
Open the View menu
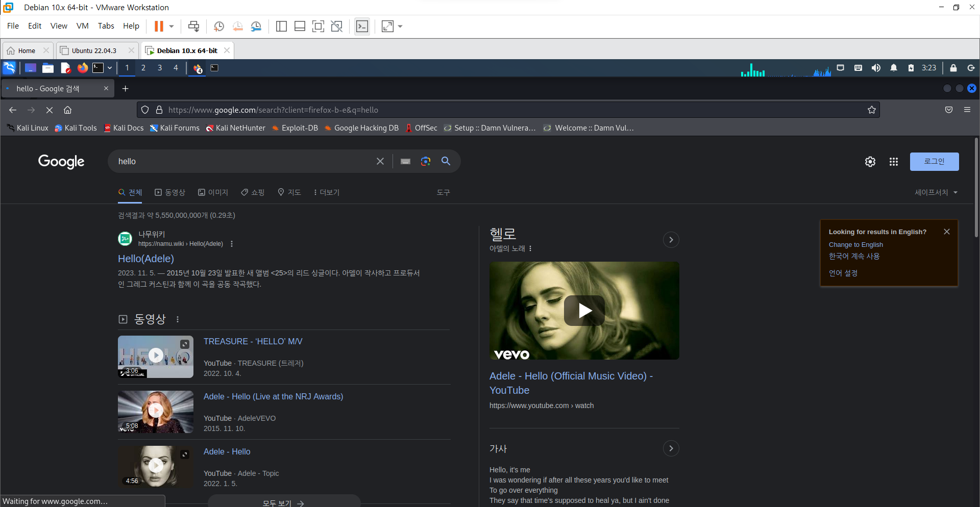click(59, 26)
